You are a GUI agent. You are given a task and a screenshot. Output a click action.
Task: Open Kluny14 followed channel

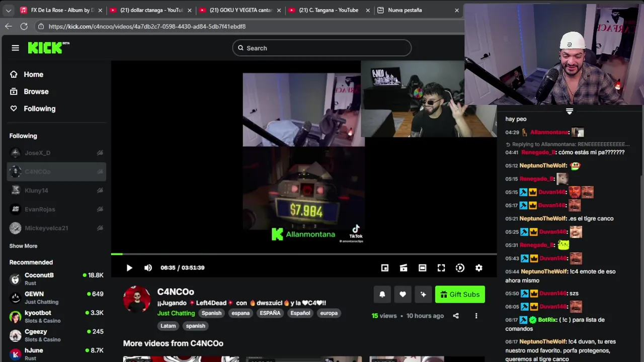(x=56, y=191)
